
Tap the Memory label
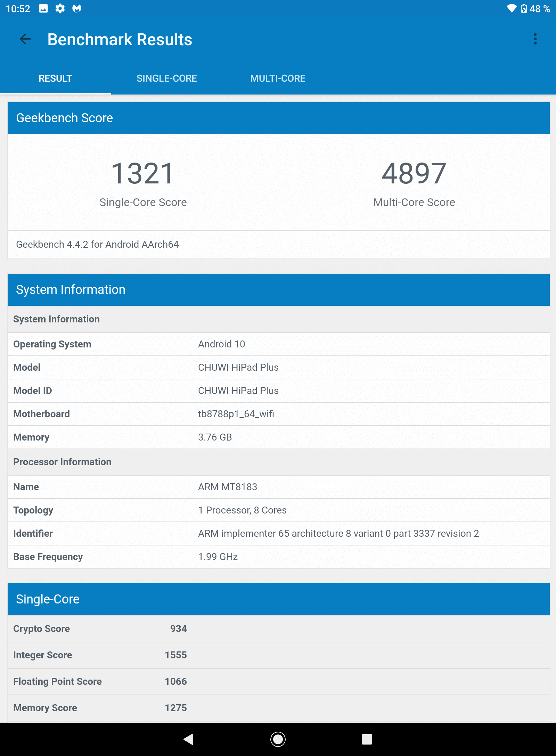coord(31,437)
